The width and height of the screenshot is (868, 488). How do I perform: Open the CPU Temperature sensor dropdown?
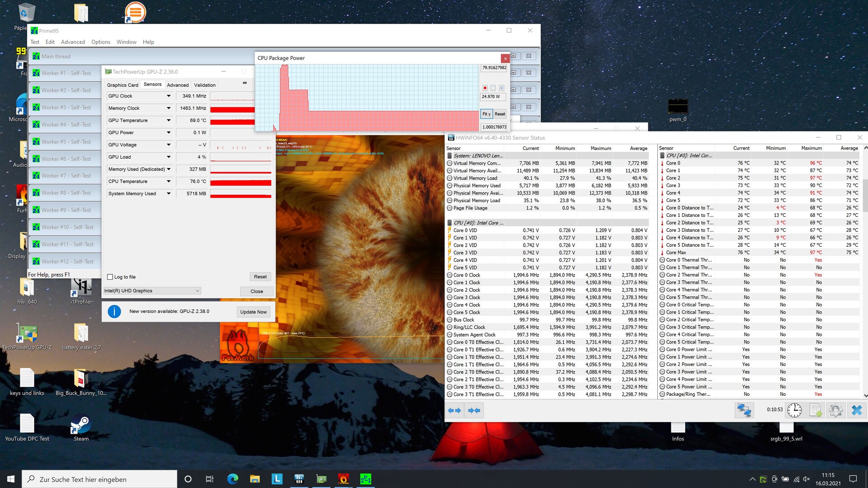(169, 182)
